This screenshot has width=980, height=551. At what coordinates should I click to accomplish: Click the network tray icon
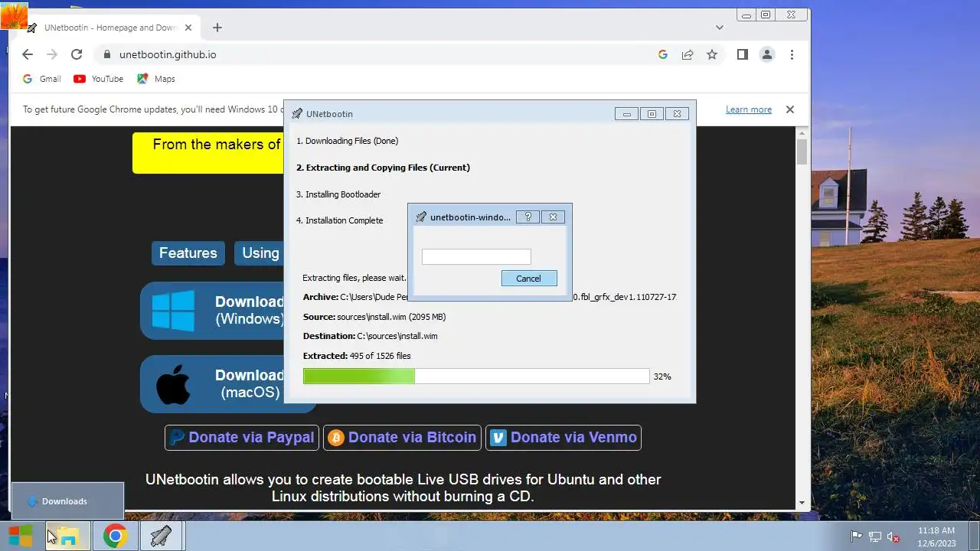point(874,536)
